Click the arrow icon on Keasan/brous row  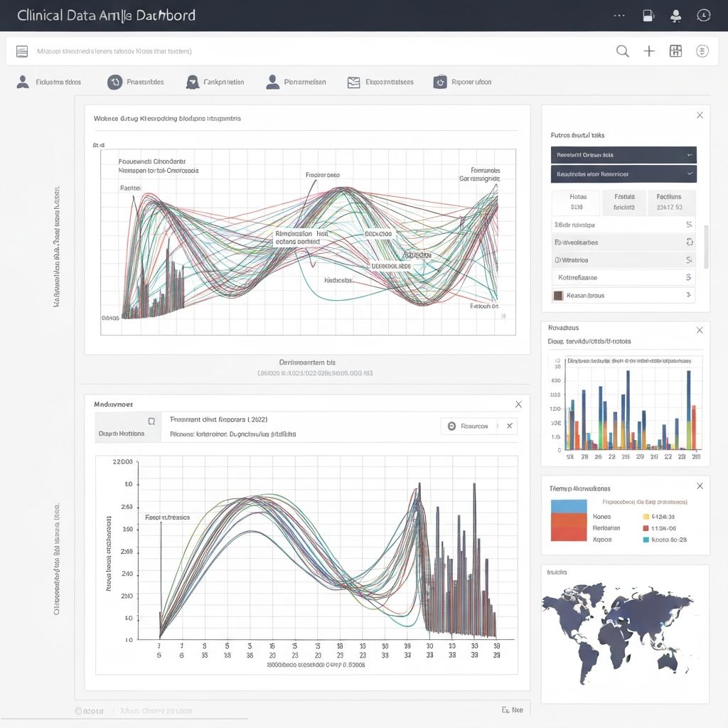(688, 295)
